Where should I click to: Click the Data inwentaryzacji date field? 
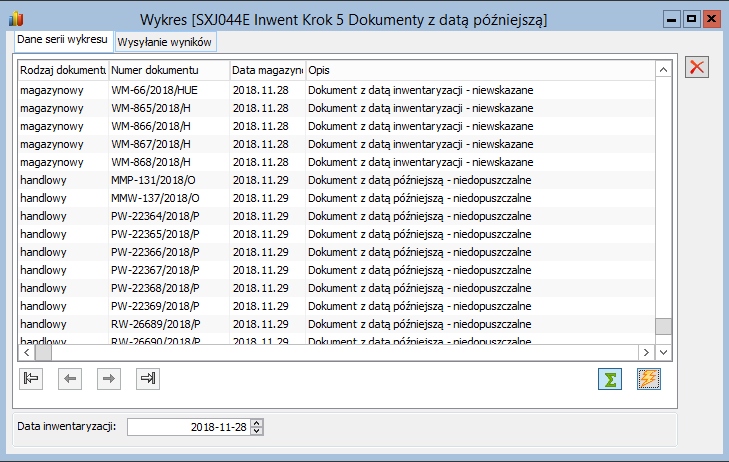(189, 427)
